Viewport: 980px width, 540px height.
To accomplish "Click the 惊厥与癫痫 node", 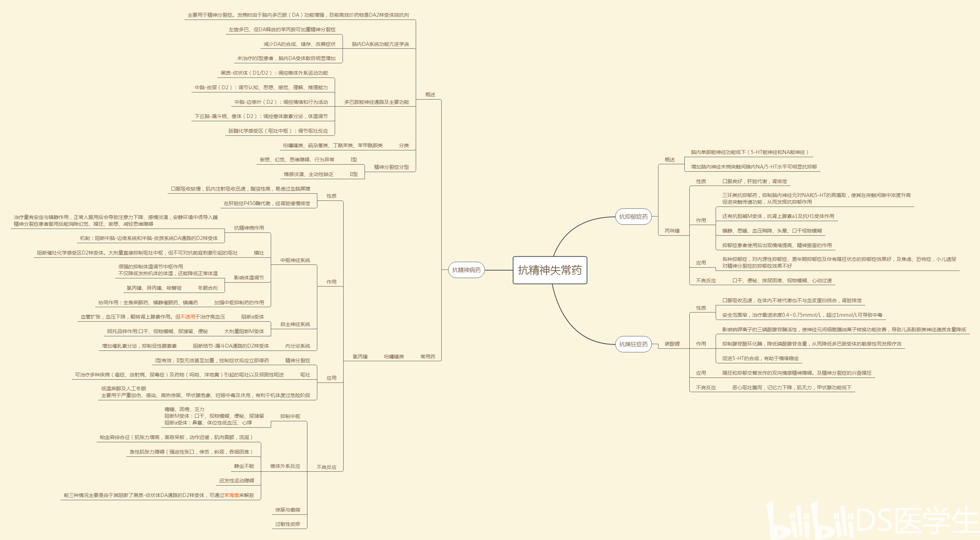I will 288,510.
